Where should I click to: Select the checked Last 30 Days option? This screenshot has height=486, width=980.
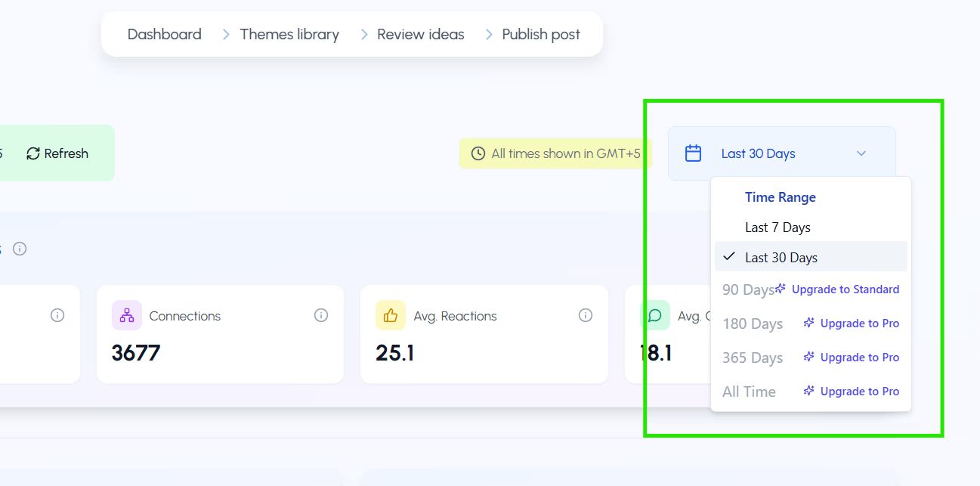pyautogui.click(x=781, y=258)
